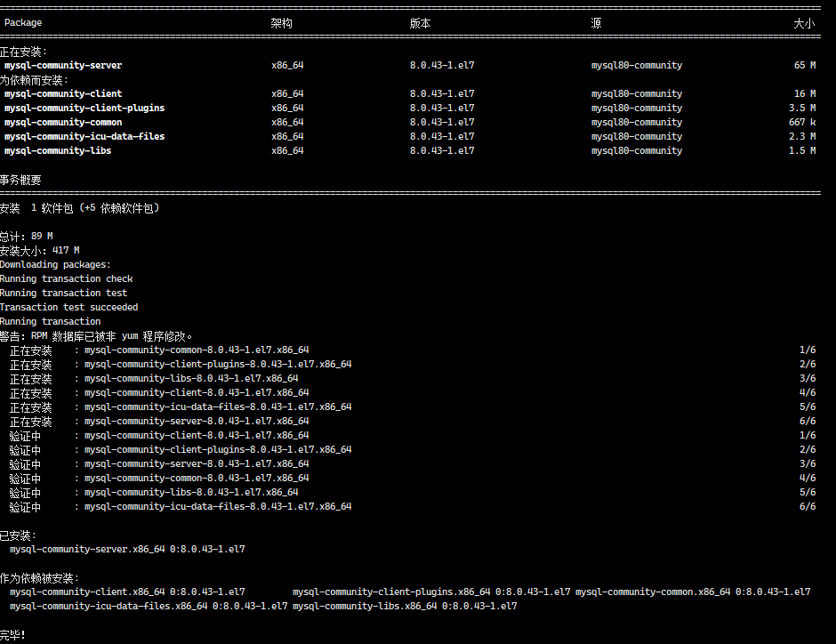Viewport: 836px width, 644px height.
Task: Click 'mysql-community-libs' in the package table
Action: click(x=58, y=150)
